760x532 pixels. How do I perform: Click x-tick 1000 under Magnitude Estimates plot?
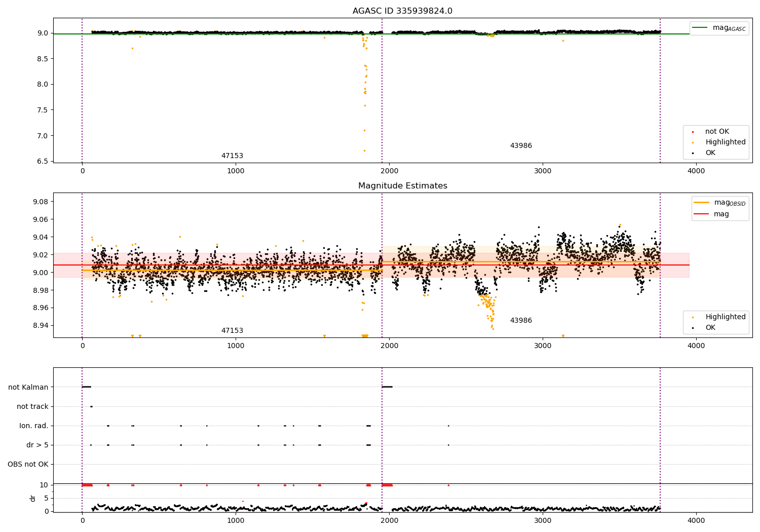(x=236, y=346)
